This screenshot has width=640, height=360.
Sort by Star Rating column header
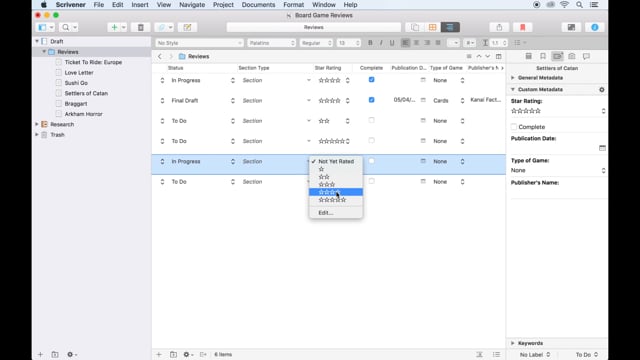click(328, 68)
